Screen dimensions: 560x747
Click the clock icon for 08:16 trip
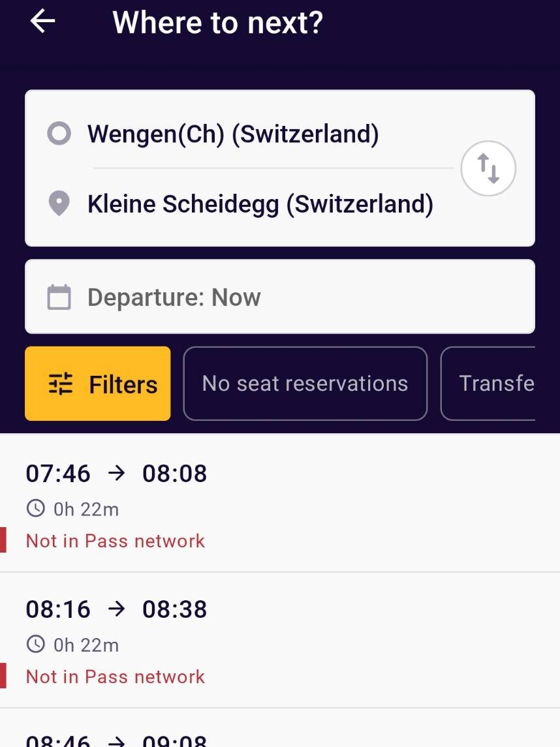tap(35, 645)
